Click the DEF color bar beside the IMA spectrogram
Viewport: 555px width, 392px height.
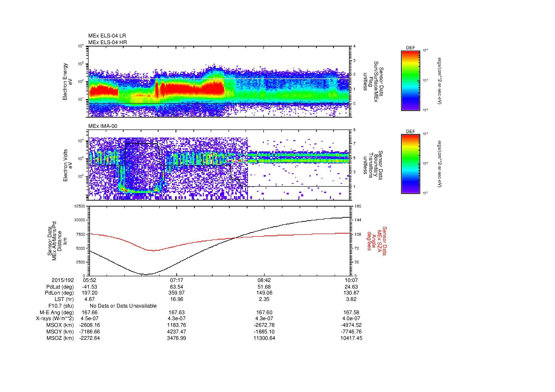[410, 164]
